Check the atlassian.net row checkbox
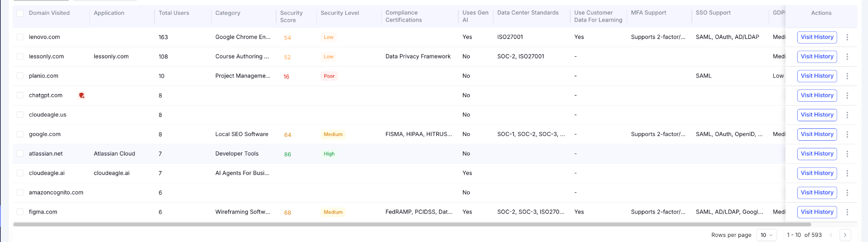Screen dimensions: 868x242 pos(20,153)
